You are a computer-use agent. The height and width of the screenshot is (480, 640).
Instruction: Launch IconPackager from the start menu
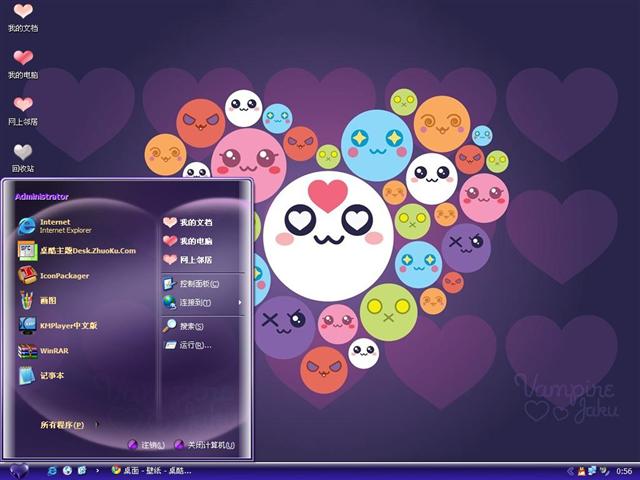click(53, 276)
